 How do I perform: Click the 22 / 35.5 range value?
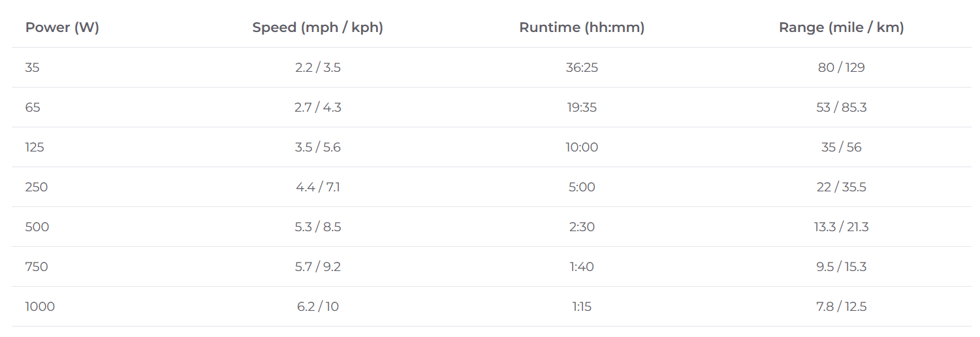pyautogui.click(x=842, y=187)
